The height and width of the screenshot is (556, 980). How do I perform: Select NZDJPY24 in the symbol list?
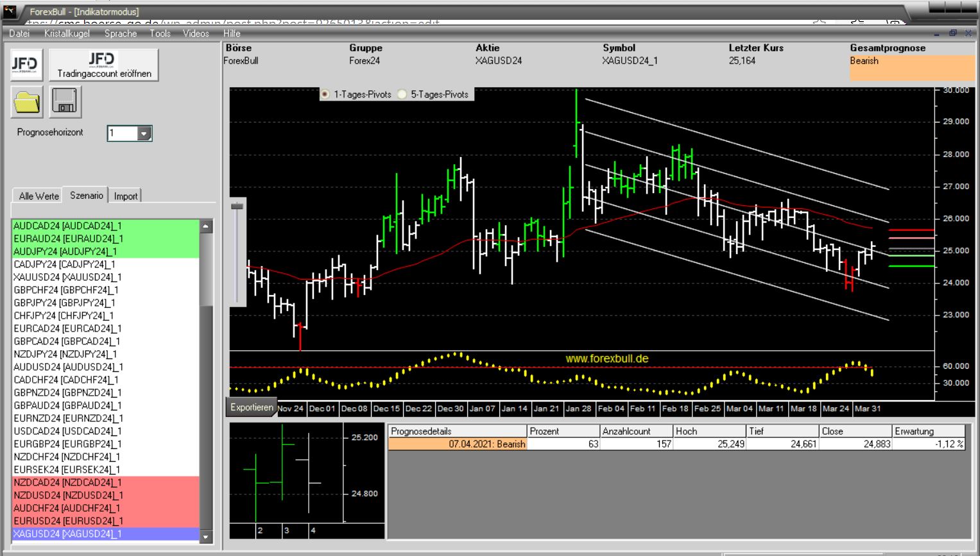106,354
